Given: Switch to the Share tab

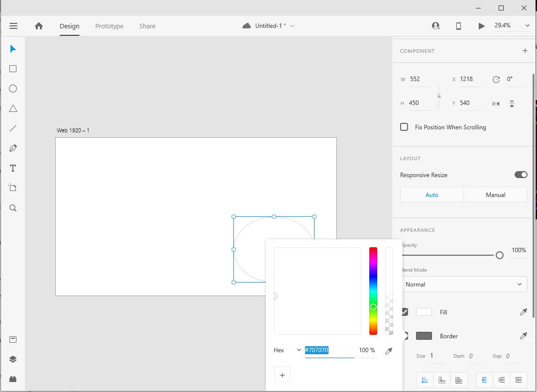Looking at the screenshot, I should [x=147, y=26].
